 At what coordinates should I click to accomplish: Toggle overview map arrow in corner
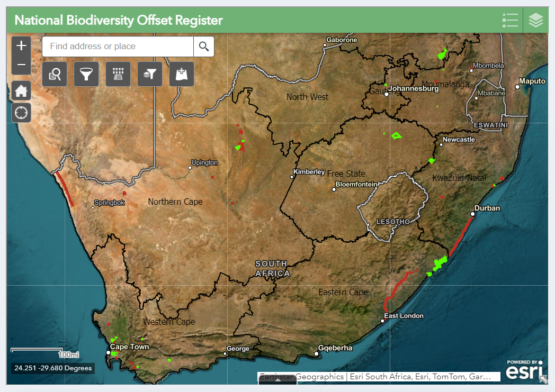click(x=543, y=378)
